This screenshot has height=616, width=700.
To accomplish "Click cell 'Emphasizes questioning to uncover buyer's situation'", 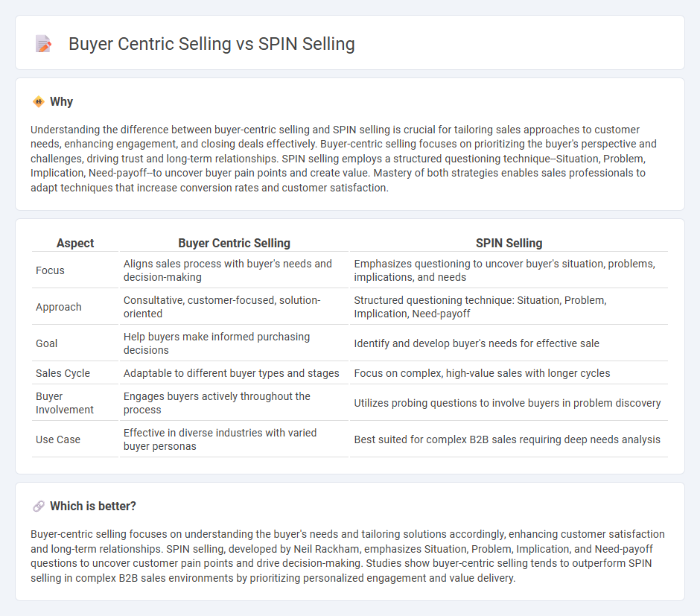I will [x=509, y=270].
